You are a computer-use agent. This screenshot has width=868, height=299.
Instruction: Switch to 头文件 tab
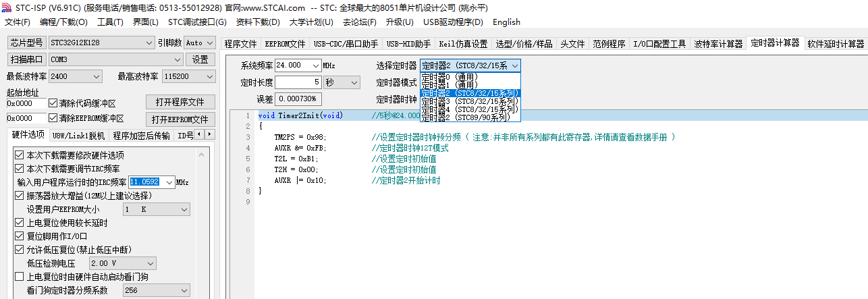point(572,44)
